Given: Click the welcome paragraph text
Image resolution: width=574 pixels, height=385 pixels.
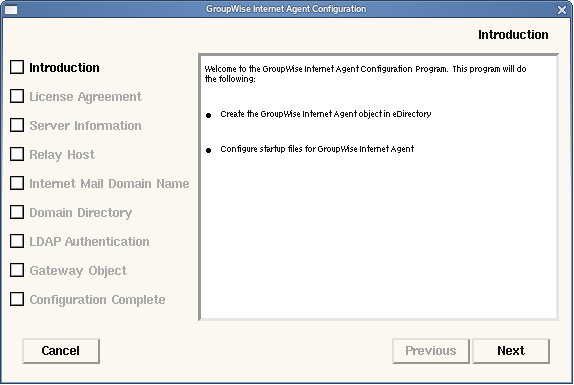Looking at the screenshot, I should (x=365, y=74).
